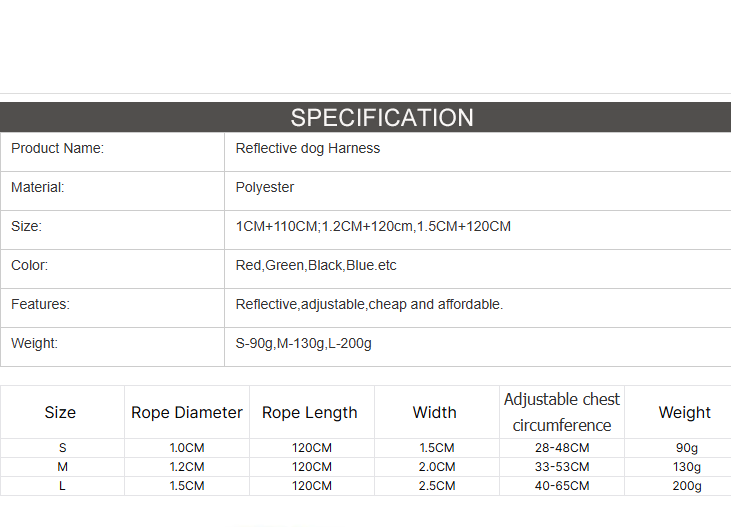Select the Weight column header in size table
The image size is (731, 527).
[x=684, y=412]
